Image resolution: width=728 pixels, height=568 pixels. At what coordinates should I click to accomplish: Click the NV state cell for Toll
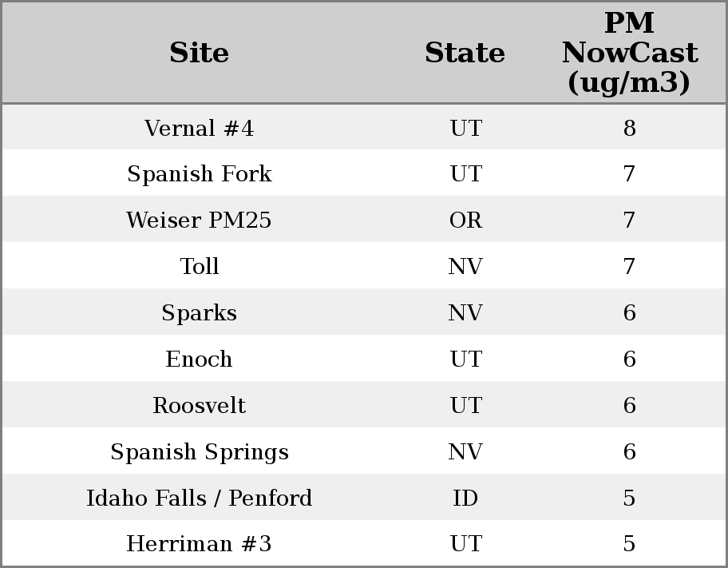pyautogui.click(x=465, y=267)
